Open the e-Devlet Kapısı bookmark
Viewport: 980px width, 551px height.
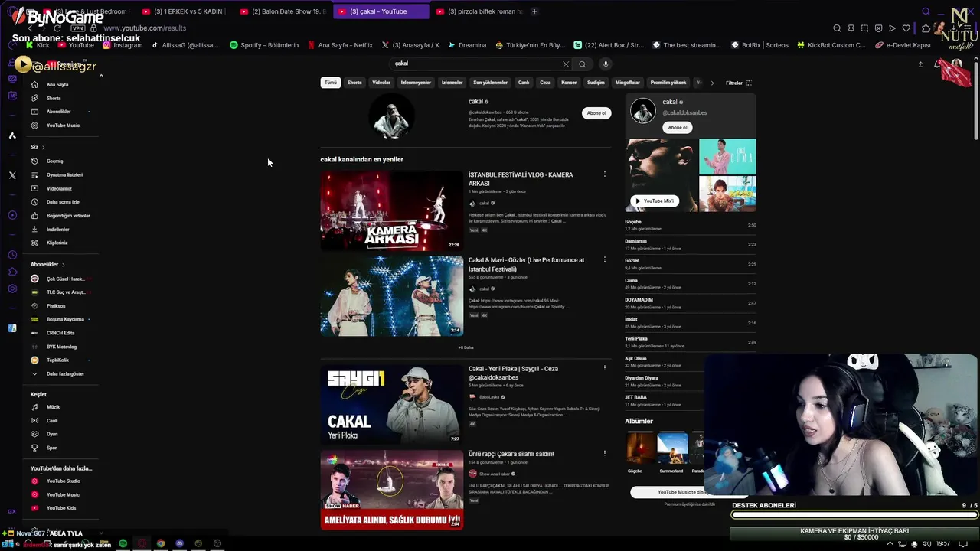[903, 45]
